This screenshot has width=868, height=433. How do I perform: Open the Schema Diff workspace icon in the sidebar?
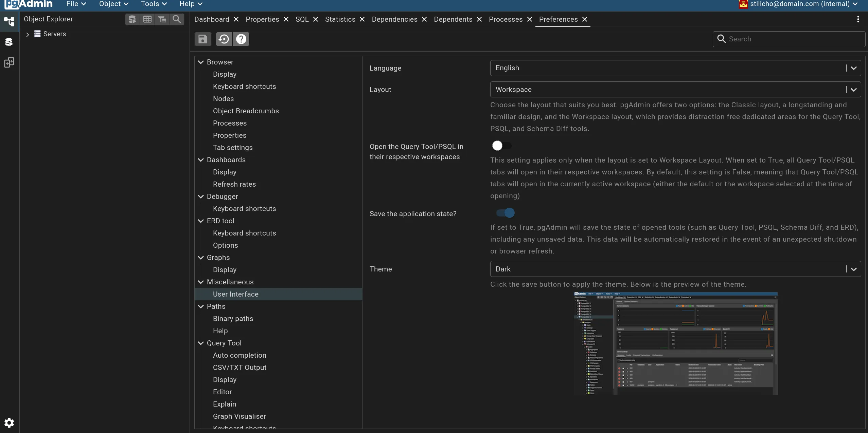pyautogui.click(x=9, y=62)
